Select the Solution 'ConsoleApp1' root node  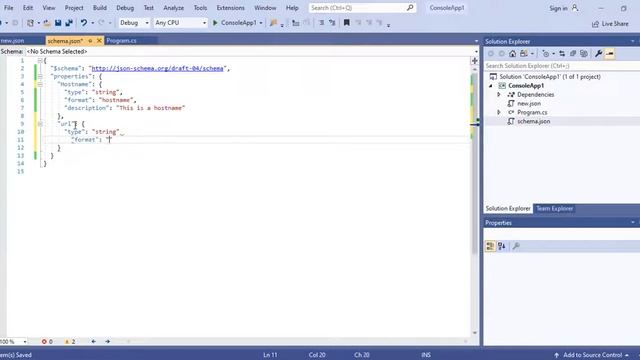[x=549, y=77]
